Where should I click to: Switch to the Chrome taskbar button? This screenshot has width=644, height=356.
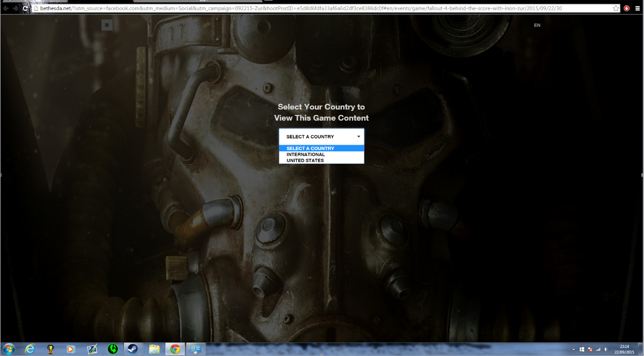tap(175, 349)
